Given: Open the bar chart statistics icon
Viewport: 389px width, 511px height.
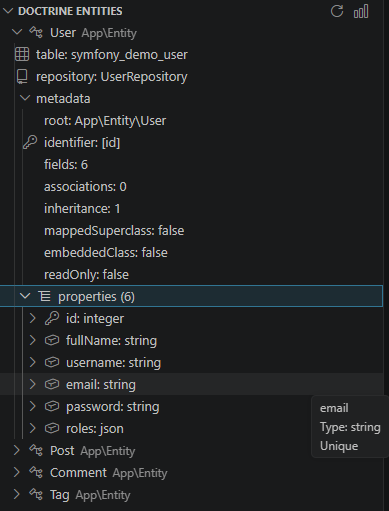Looking at the screenshot, I should pos(361,11).
